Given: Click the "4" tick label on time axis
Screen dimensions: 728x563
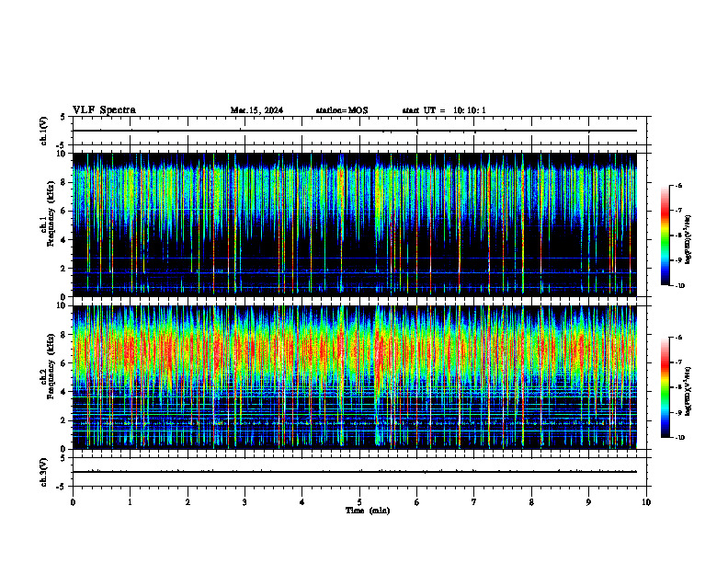Looking at the screenshot, I should click(x=302, y=502).
